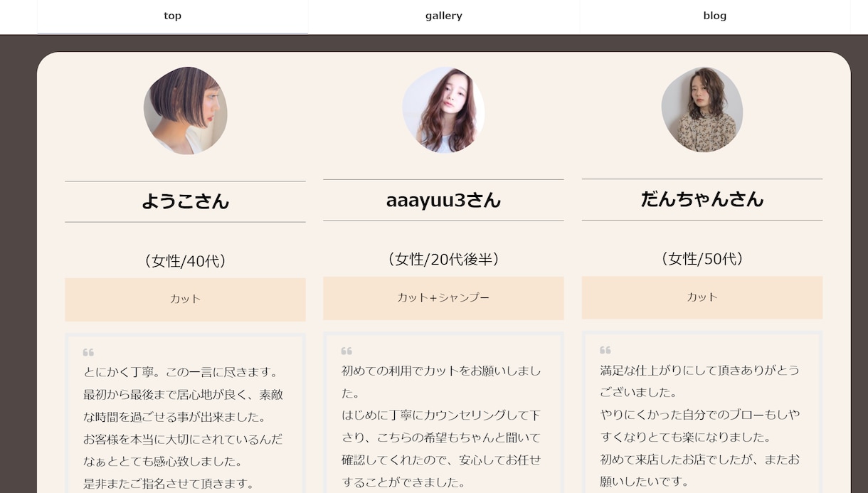Image resolution: width=868 pixels, height=493 pixels.
Task: Click aaayuu3さん's profile photo
Action: [443, 110]
